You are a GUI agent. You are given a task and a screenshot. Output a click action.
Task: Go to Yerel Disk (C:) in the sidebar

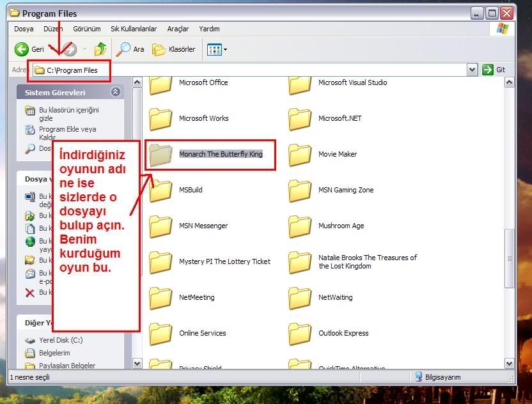(x=61, y=340)
